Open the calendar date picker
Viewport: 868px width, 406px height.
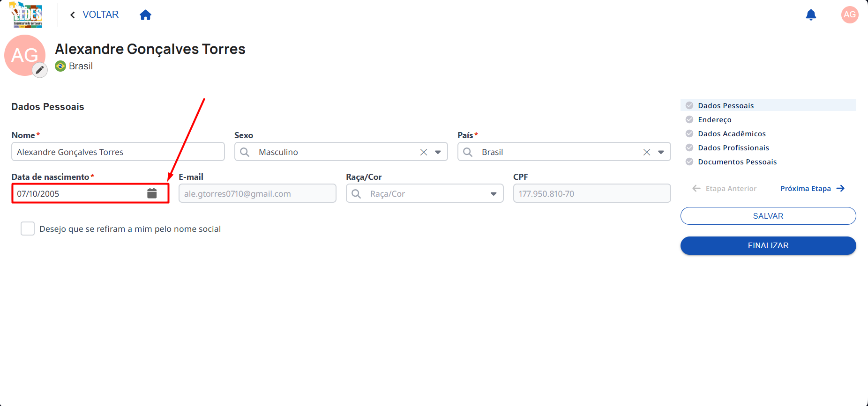coord(152,193)
